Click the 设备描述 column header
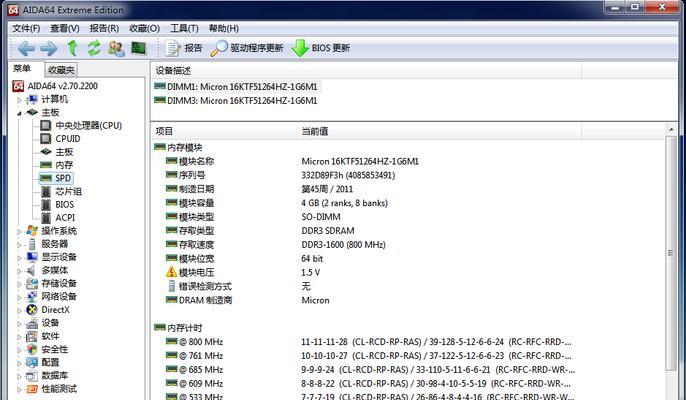The image size is (686, 400). coord(367,70)
